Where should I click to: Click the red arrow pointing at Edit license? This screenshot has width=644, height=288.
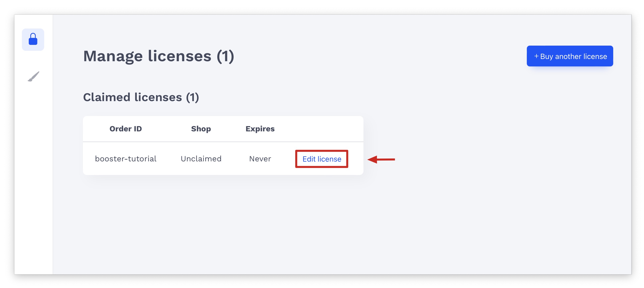(381, 159)
